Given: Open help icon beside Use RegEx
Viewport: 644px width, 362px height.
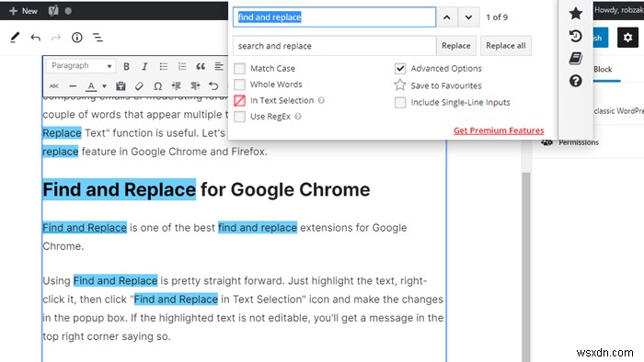Looking at the screenshot, I should [298, 117].
